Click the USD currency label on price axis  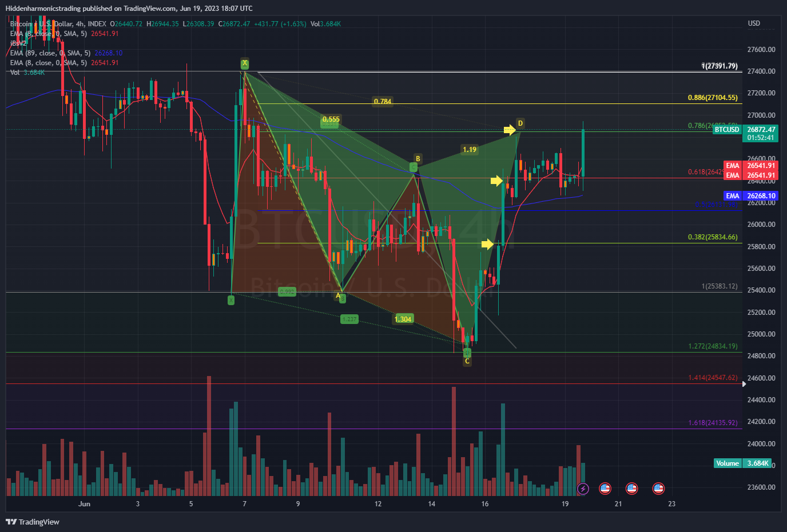click(754, 23)
